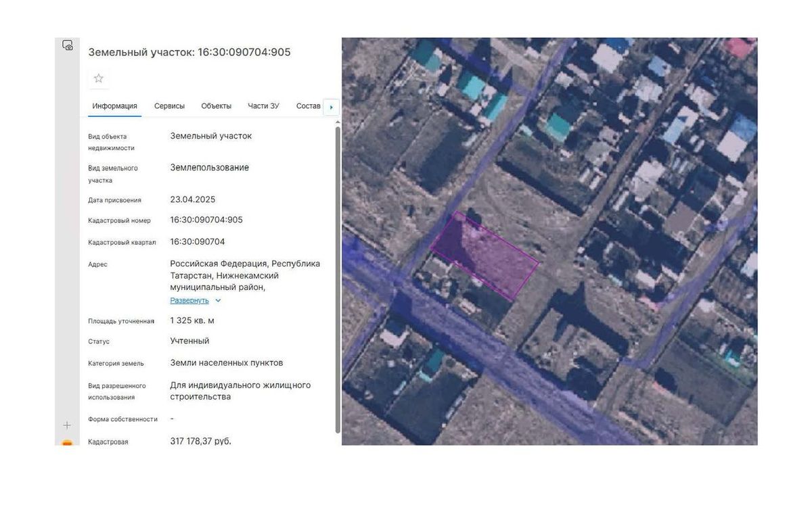
Task: Click the info panel vertical scrollbar
Action: [338, 280]
